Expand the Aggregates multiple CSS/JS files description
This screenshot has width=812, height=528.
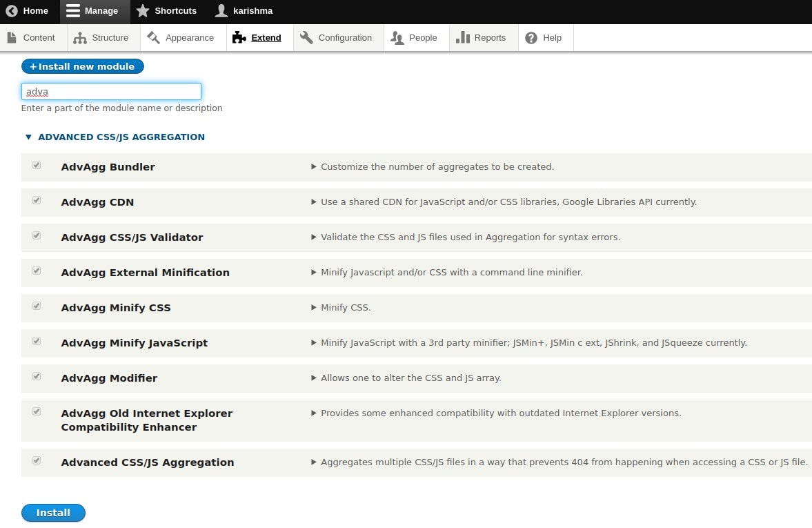click(560, 462)
